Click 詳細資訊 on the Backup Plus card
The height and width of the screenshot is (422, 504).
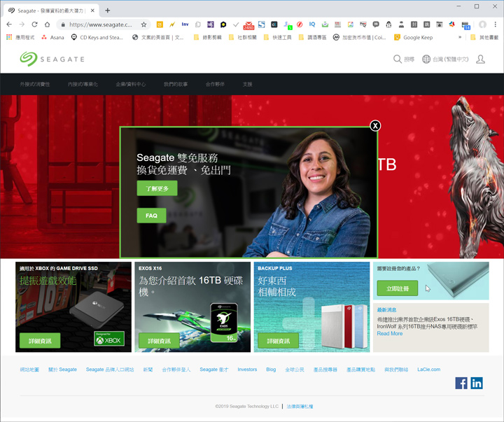click(279, 341)
